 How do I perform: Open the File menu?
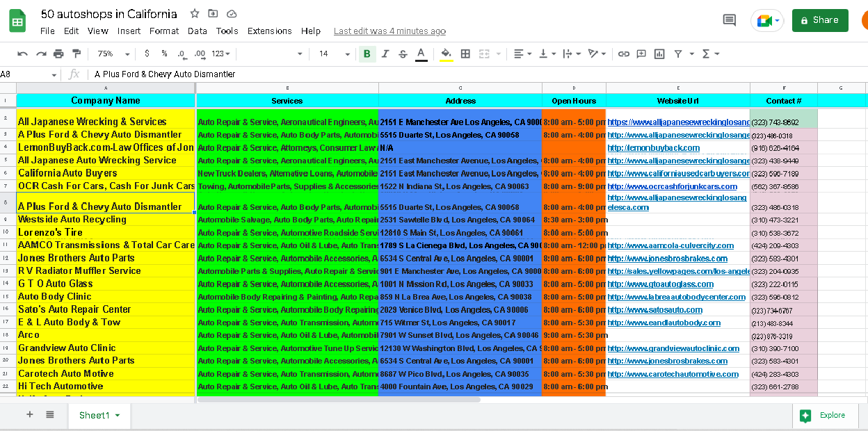[47, 31]
